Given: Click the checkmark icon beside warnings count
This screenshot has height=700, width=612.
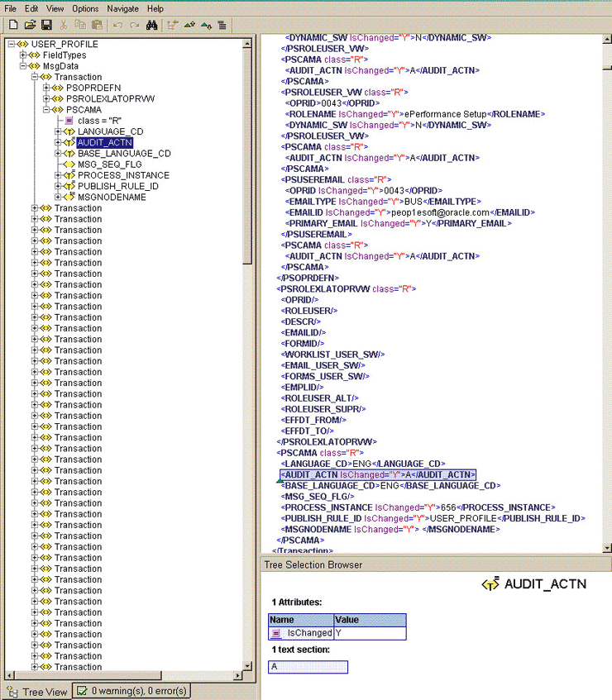Looking at the screenshot, I should tap(82, 691).
